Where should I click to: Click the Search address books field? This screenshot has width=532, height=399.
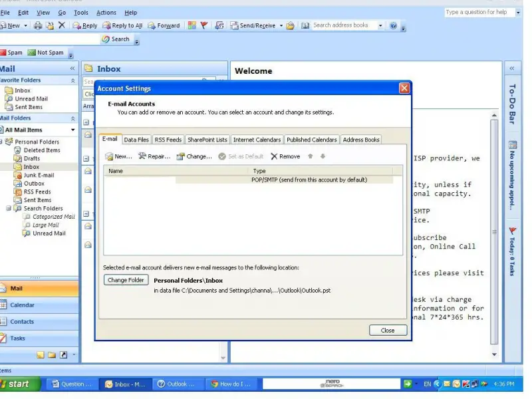(344, 25)
